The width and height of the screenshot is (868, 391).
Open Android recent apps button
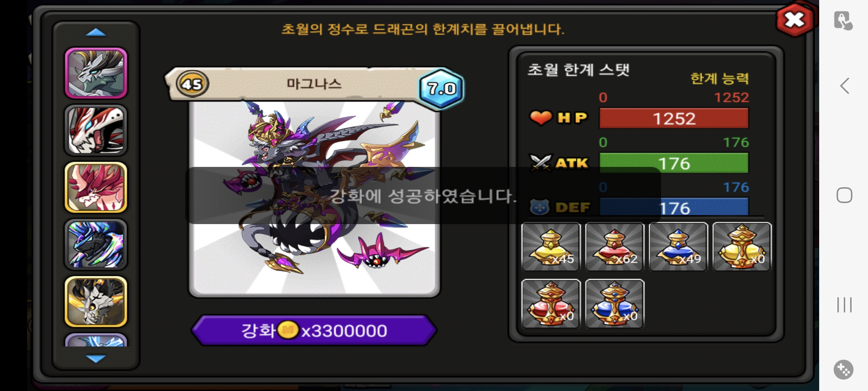pyautogui.click(x=844, y=305)
